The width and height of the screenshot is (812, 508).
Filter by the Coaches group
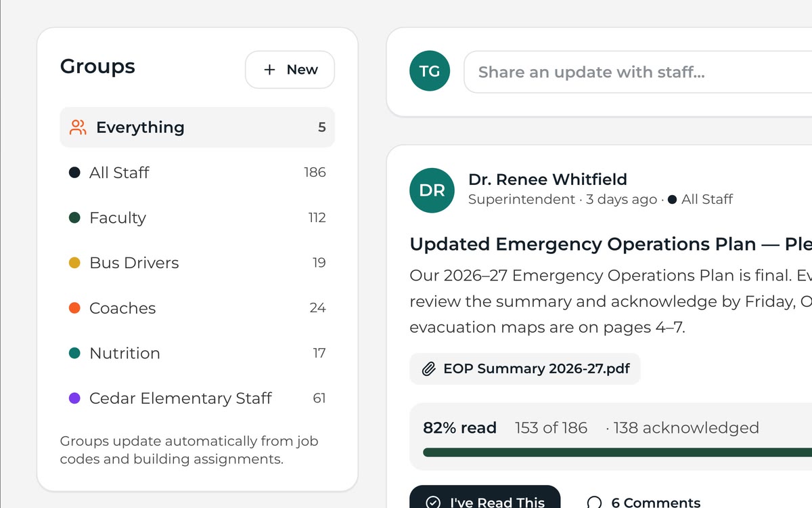click(198, 308)
